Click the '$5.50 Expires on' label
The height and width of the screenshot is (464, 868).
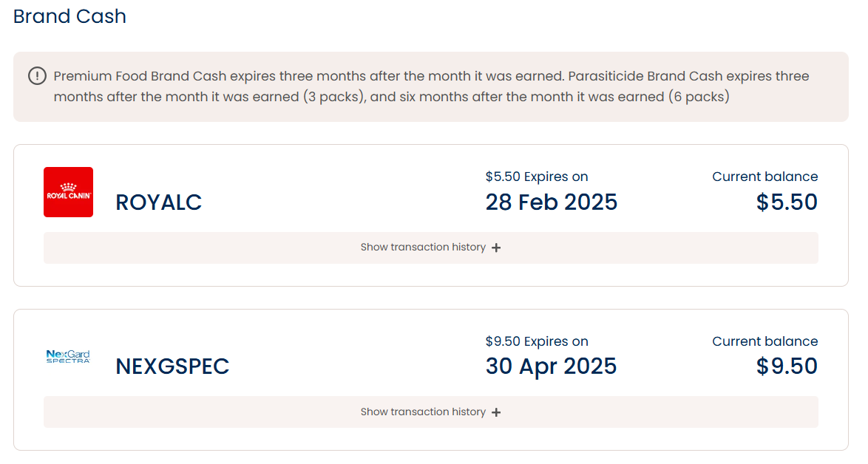[537, 177]
